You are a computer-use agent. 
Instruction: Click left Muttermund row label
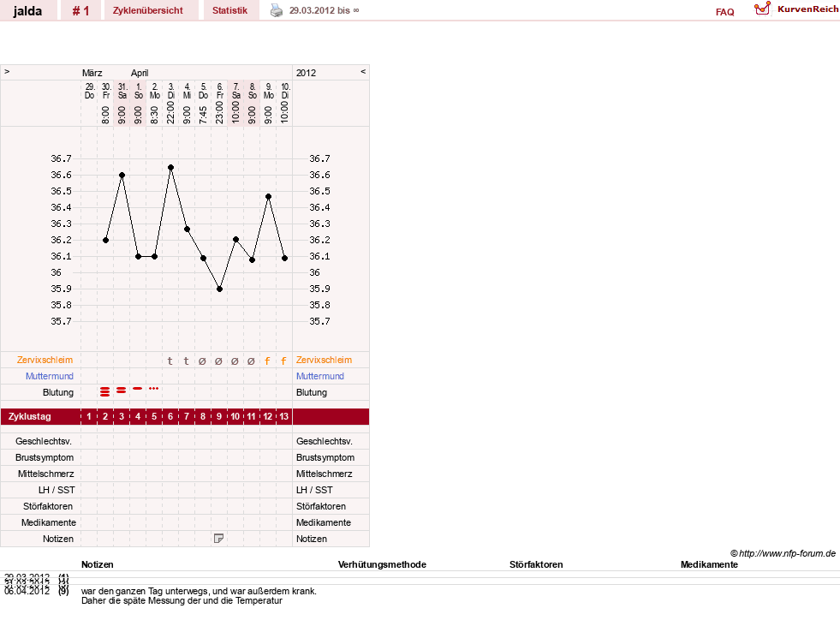(50, 376)
